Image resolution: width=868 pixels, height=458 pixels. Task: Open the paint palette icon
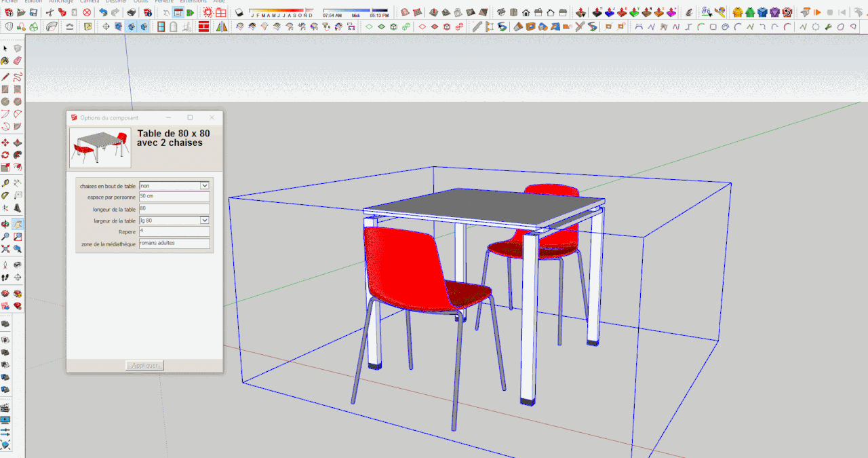[719, 12]
